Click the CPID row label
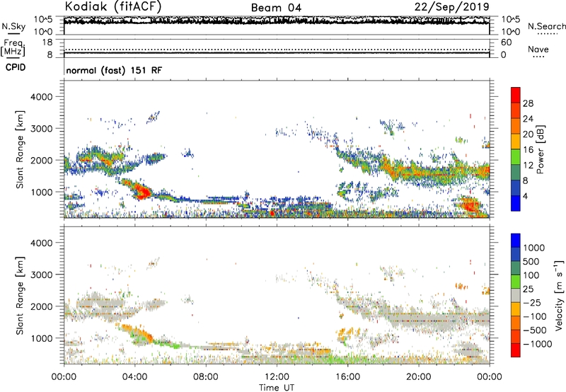 click(x=16, y=67)
